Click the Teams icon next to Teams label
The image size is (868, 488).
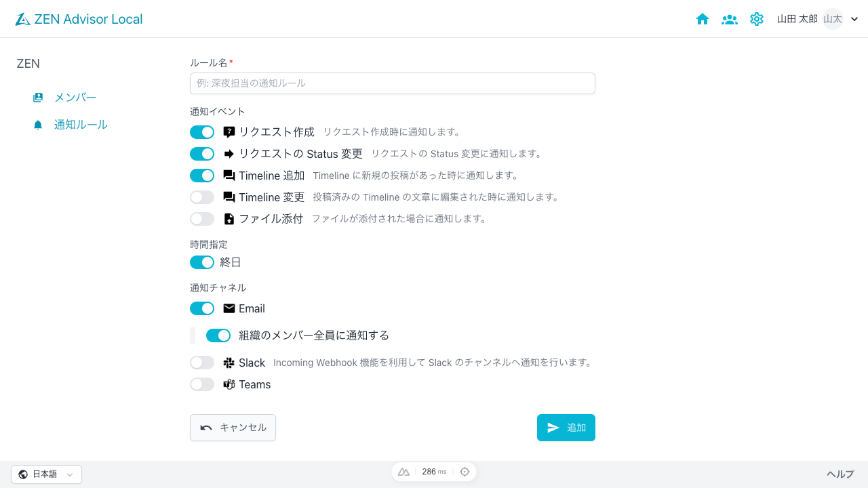click(x=230, y=384)
